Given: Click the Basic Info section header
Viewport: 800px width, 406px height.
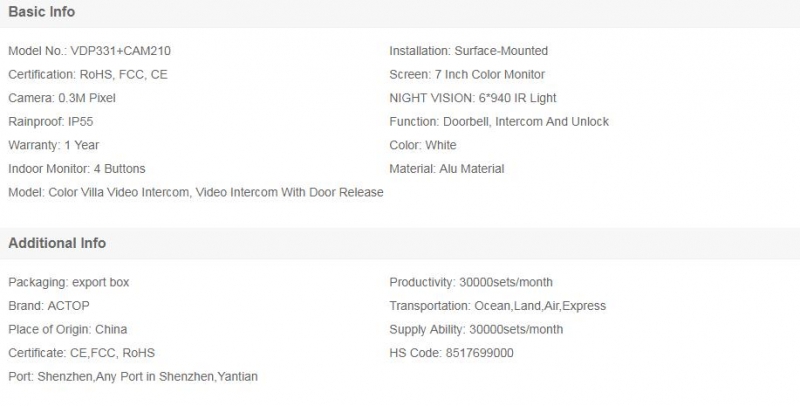Looking at the screenshot, I should (42, 12).
